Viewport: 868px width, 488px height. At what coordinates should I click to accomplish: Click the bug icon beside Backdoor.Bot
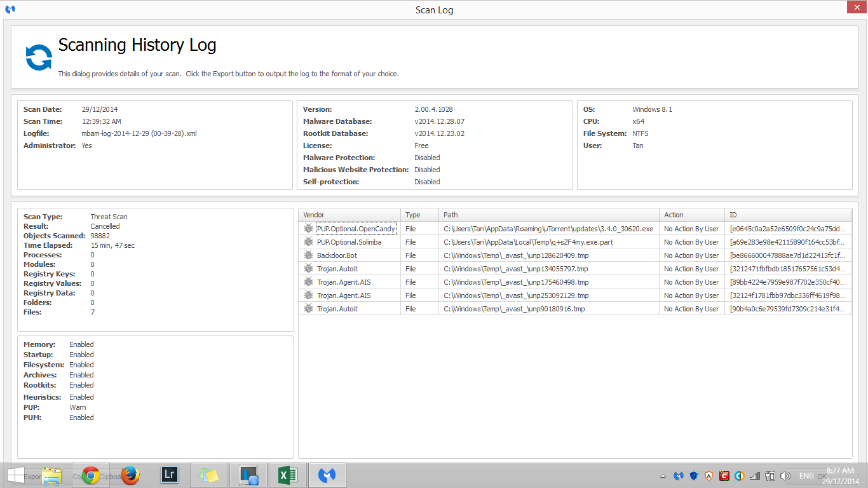tap(309, 255)
